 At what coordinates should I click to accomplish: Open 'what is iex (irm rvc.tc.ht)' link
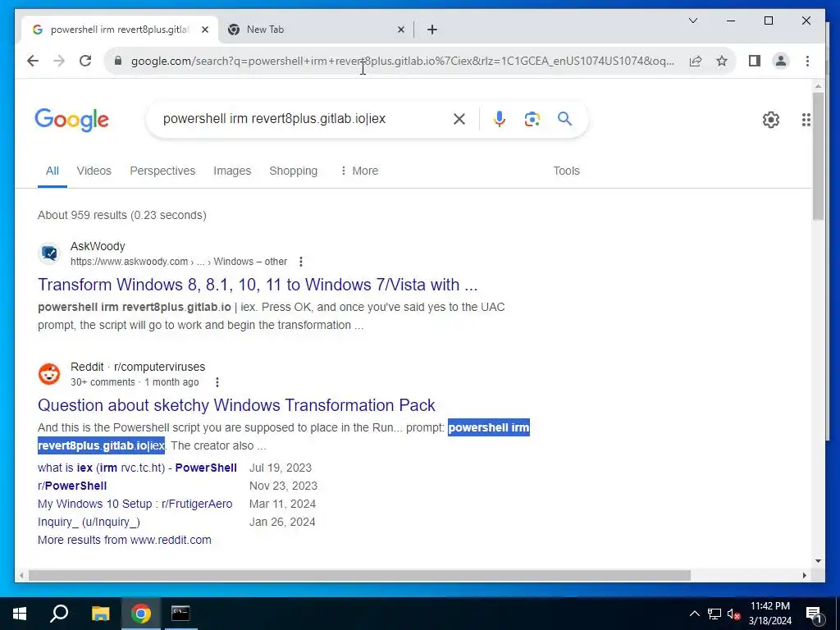point(137,468)
